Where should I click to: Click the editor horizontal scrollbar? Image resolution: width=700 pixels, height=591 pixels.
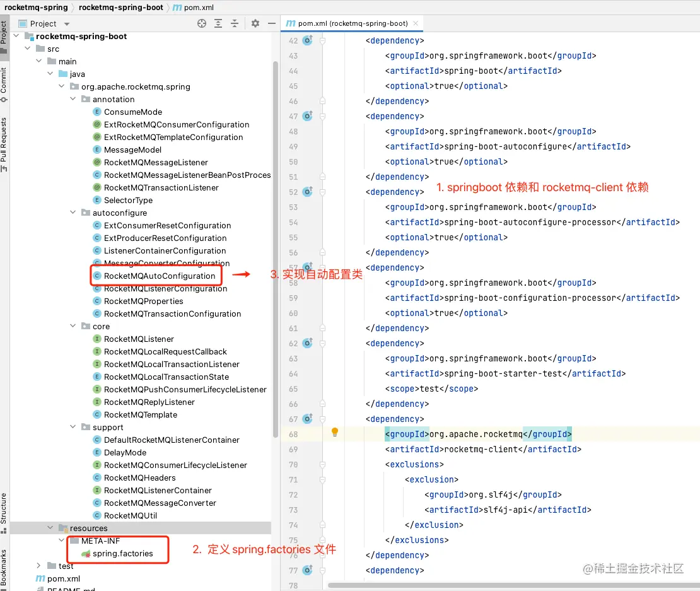pyautogui.click(x=513, y=585)
